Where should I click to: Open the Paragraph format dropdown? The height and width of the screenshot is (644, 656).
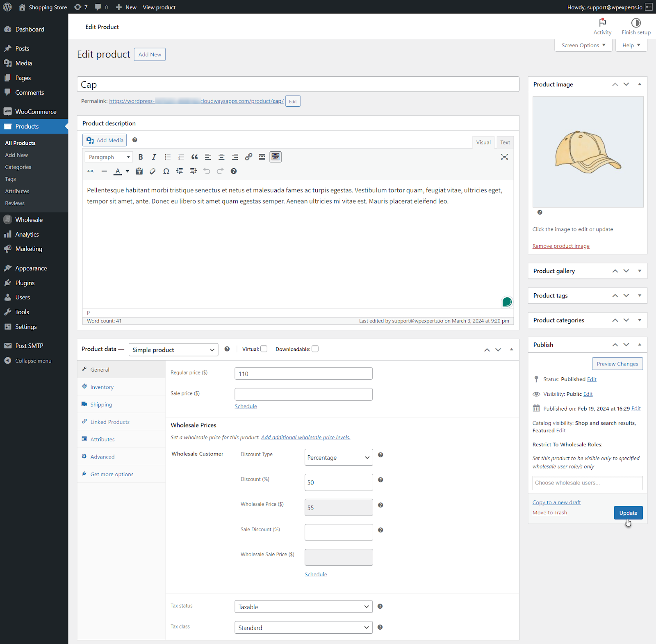tap(109, 157)
